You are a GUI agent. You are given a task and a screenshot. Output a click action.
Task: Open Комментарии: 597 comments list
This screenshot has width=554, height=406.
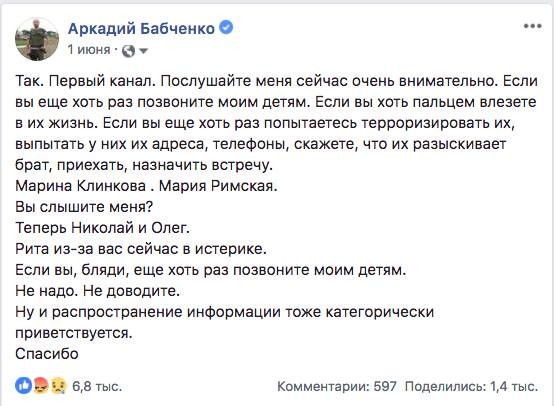pos(337,386)
